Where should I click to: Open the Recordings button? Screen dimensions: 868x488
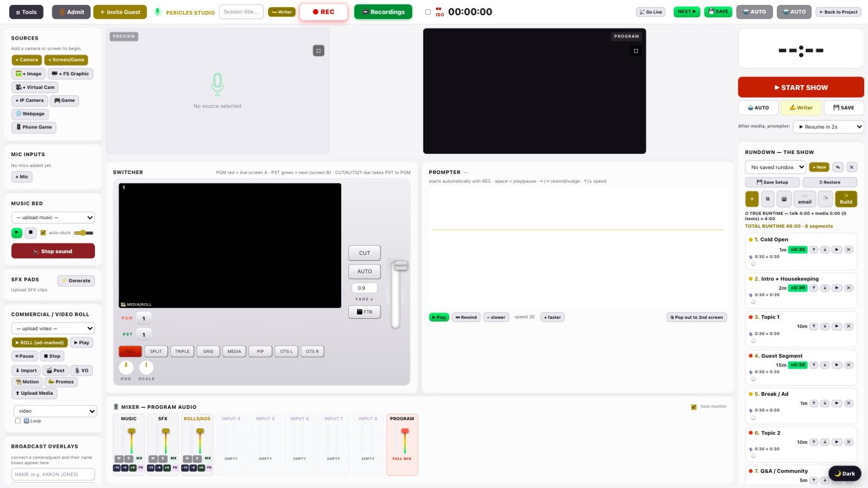[383, 12]
